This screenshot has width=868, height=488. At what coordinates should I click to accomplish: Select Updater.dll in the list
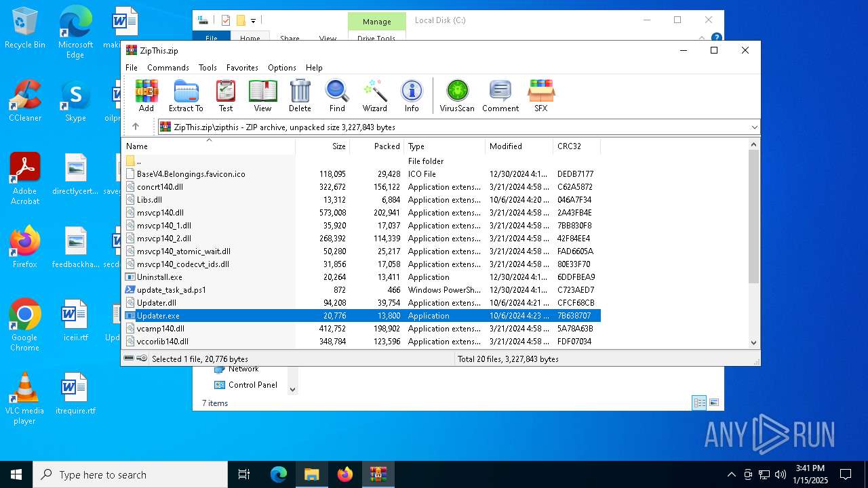(361, 303)
